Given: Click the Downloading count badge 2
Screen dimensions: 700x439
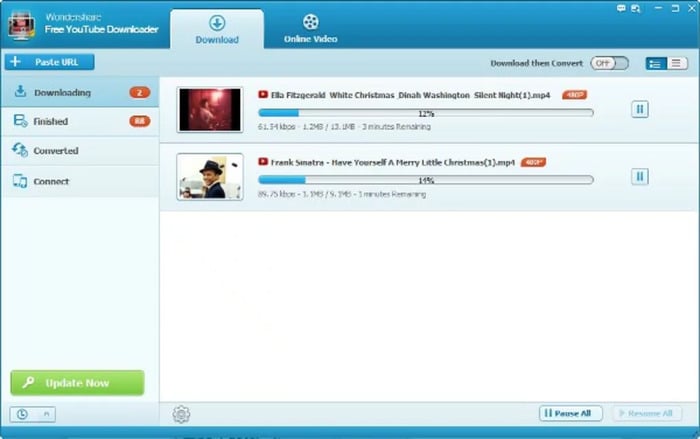Looking at the screenshot, I should (140, 92).
